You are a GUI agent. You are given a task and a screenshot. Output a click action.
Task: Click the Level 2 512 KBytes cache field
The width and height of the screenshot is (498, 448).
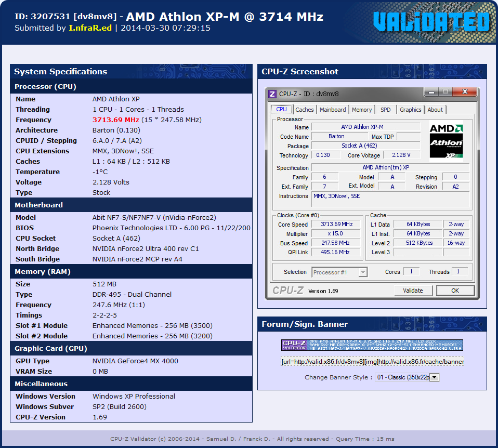point(418,243)
